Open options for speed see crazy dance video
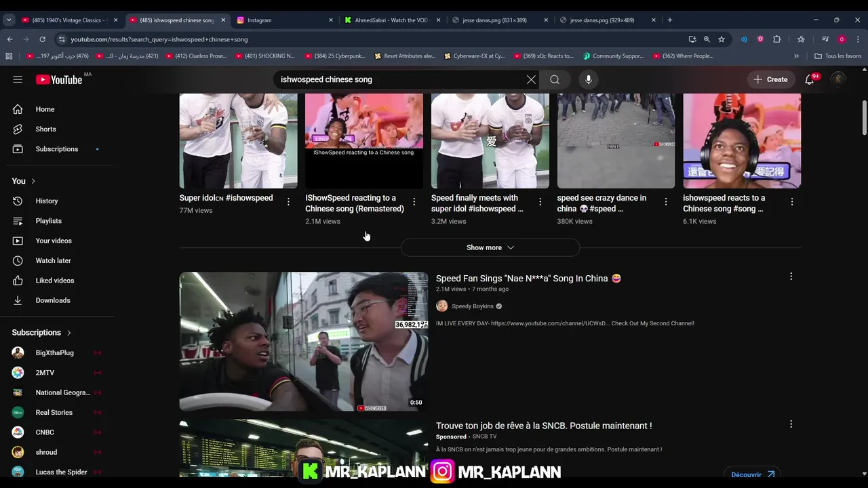 pyautogui.click(x=666, y=201)
